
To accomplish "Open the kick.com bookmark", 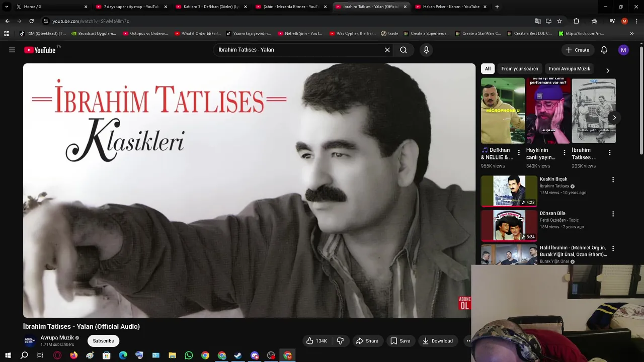I will [x=581, y=34].
